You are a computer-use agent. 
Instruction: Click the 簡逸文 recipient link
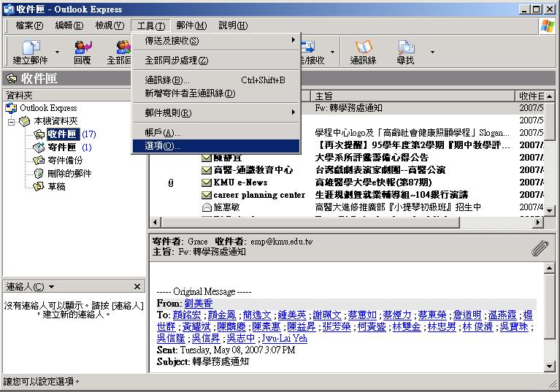coord(257,315)
